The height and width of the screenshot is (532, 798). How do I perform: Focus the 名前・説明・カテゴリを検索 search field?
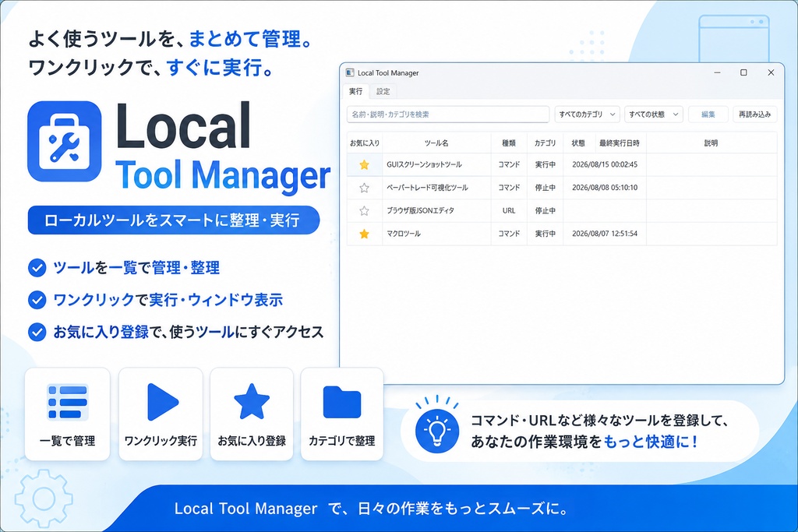(448, 115)
